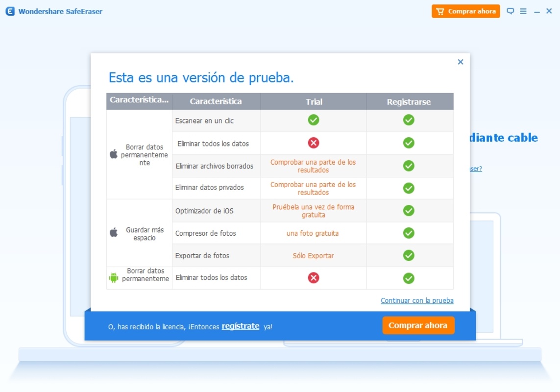Open the feedback chat bubble icon
Screen dimensions: 560x392
(x=511, y=11)
